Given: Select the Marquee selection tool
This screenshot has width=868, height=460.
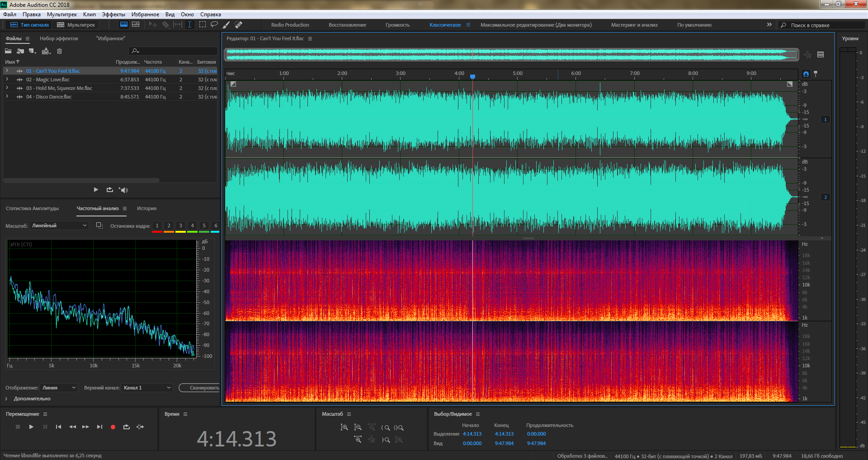Looking at the screenshot, I should click(203, 24).
